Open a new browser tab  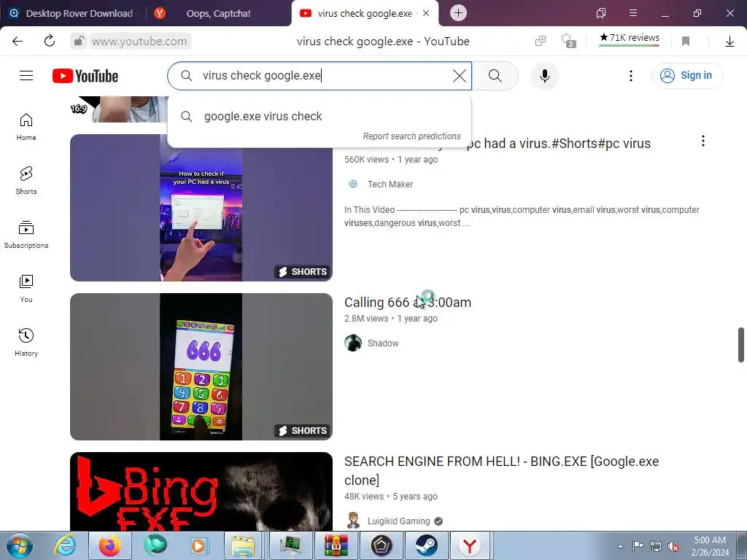tap(458, 13)
